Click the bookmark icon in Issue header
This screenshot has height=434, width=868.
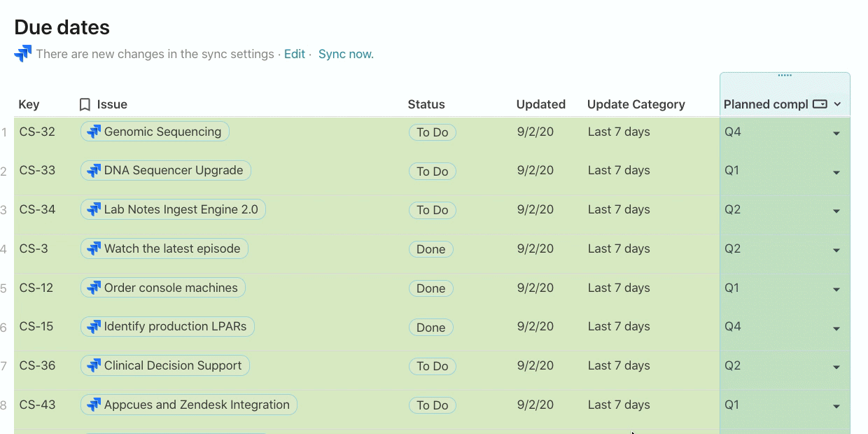[85, 104]
